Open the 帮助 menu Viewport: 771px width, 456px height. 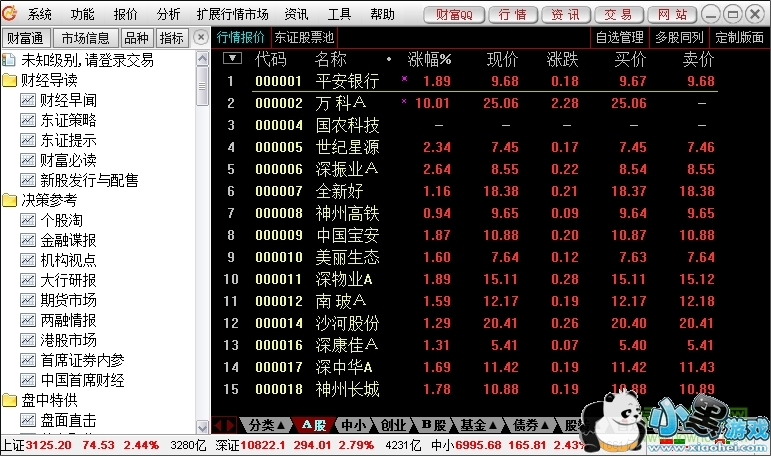coord(383,14)
